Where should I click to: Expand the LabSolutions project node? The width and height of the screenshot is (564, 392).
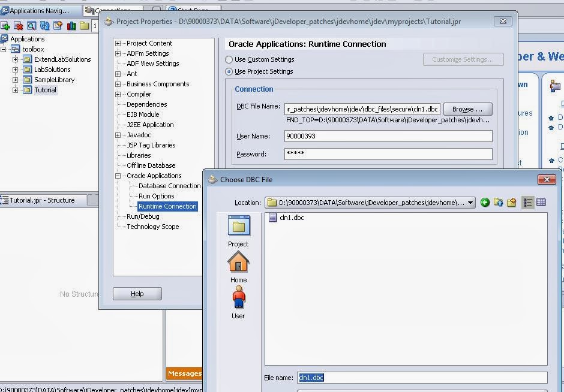(x=15, y=70)
